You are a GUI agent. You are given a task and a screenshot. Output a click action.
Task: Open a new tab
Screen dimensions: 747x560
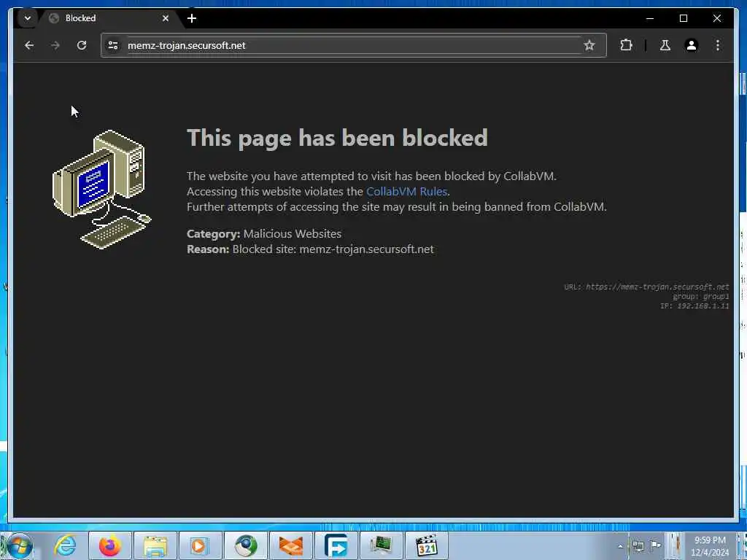(x=192, y=18)
